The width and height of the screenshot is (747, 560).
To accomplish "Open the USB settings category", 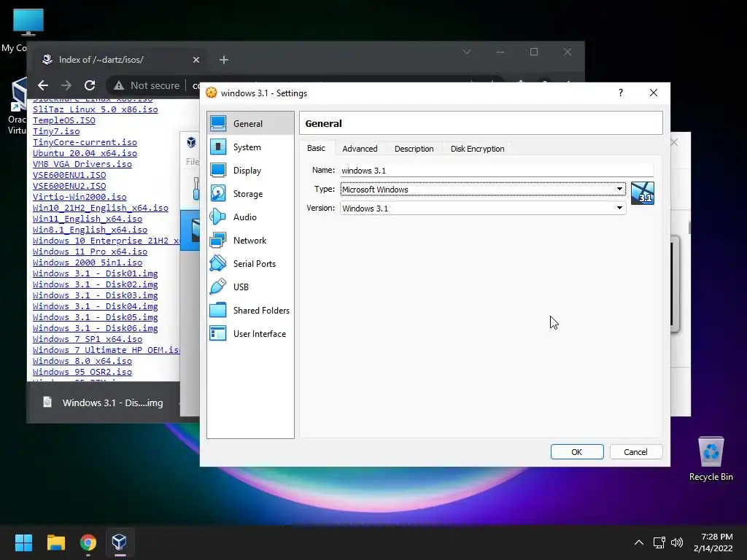I will coord(251,287).
